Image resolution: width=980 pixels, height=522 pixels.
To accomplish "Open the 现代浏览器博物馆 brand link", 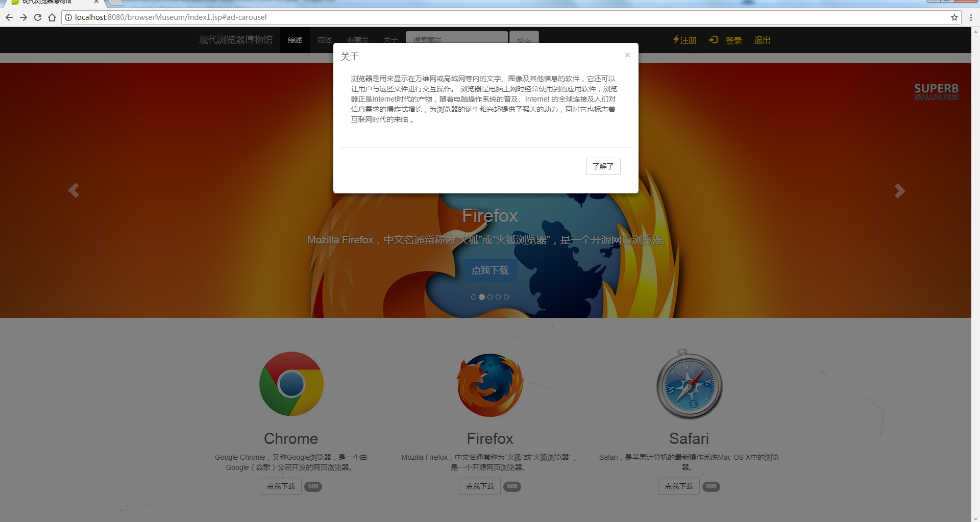I will [236, 40].
